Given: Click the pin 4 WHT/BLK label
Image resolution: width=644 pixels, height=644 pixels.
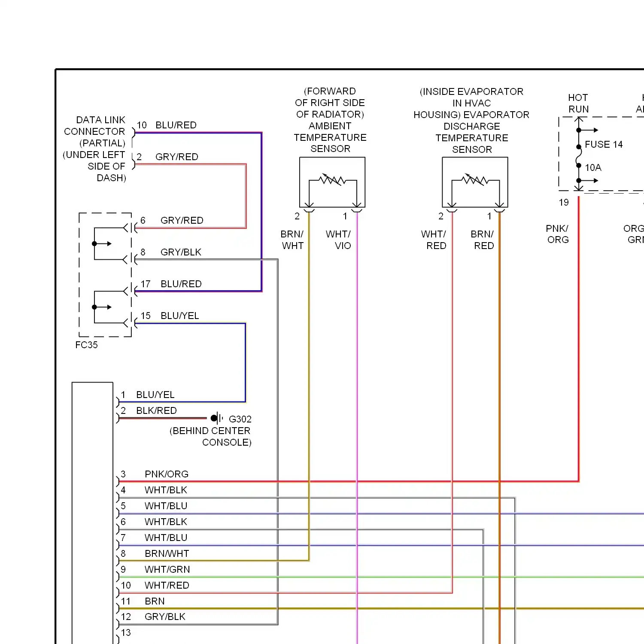Looking at the screenshot, I should coord(154,490).
